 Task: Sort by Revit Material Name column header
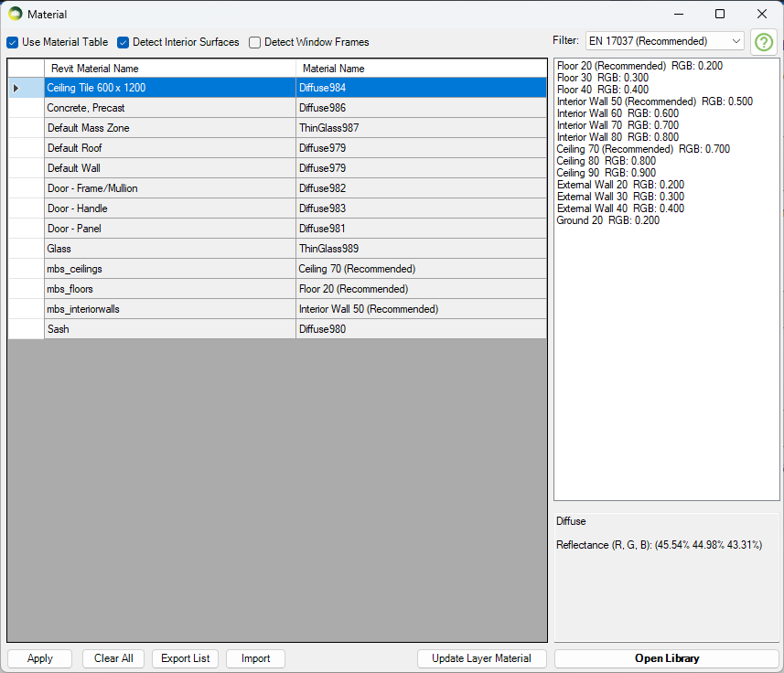(x=169, y=69)
